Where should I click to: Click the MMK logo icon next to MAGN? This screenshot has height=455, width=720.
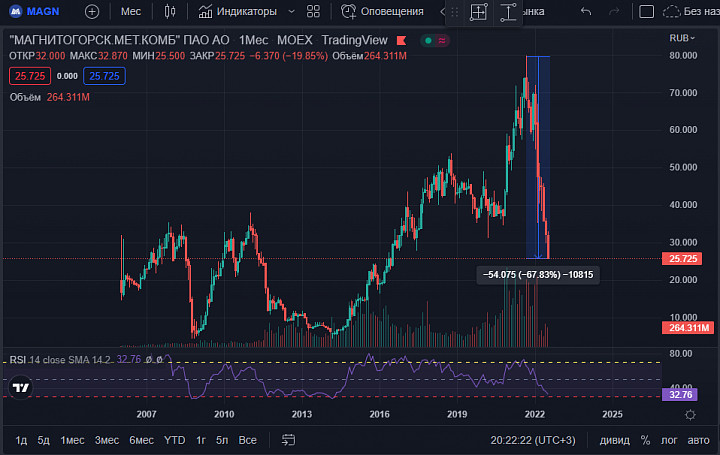point(16,11)
